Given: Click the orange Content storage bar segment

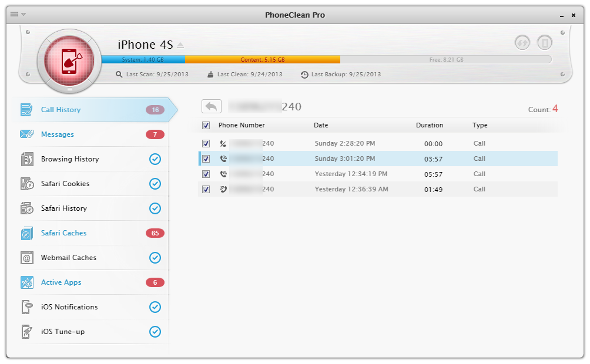Looking at the screenshot, I should [x=262, y=60].
